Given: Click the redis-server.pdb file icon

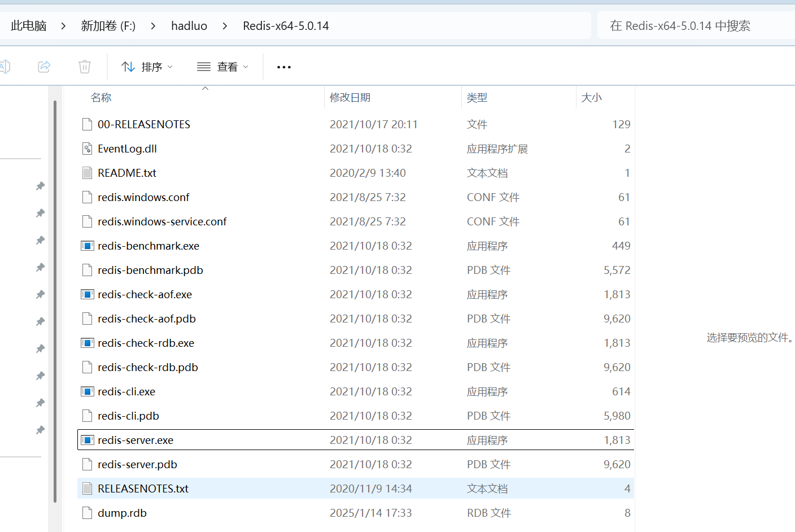Looking at the screenshot, I should (x=87, y=464).
